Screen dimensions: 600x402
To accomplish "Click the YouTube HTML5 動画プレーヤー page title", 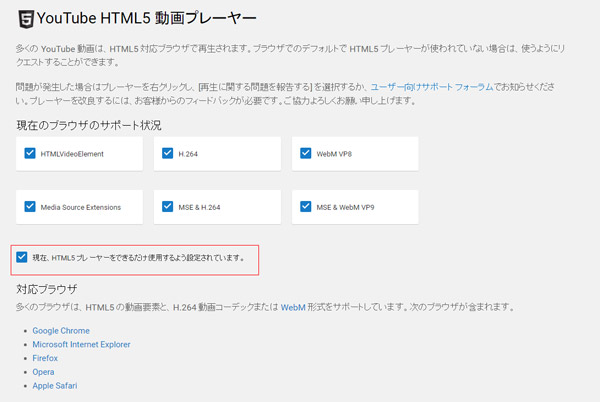I will pos(147,18).
